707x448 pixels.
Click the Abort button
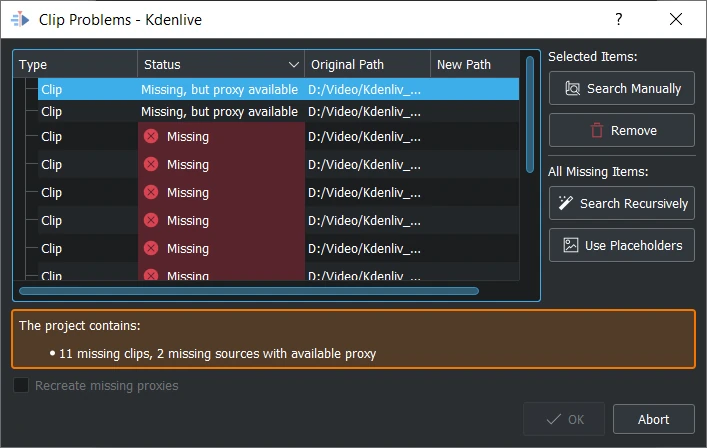pyautogui.click(x=653, y=419)
